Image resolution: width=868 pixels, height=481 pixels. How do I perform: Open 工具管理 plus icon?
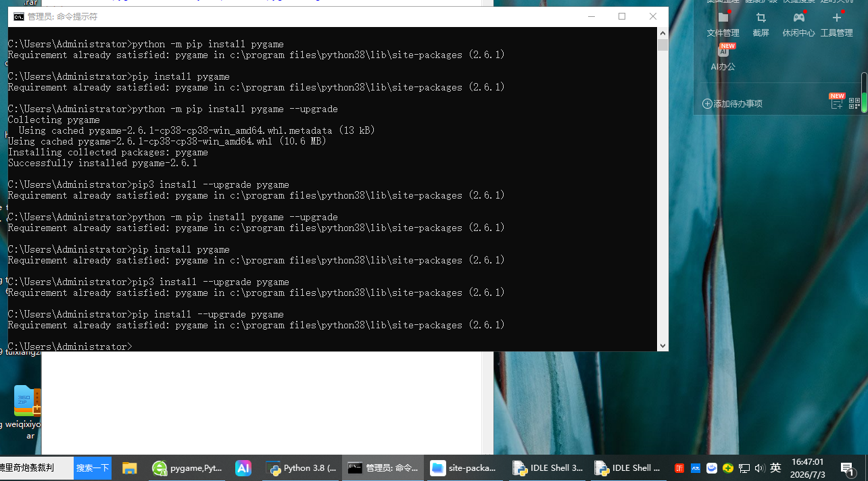point(836,24)
